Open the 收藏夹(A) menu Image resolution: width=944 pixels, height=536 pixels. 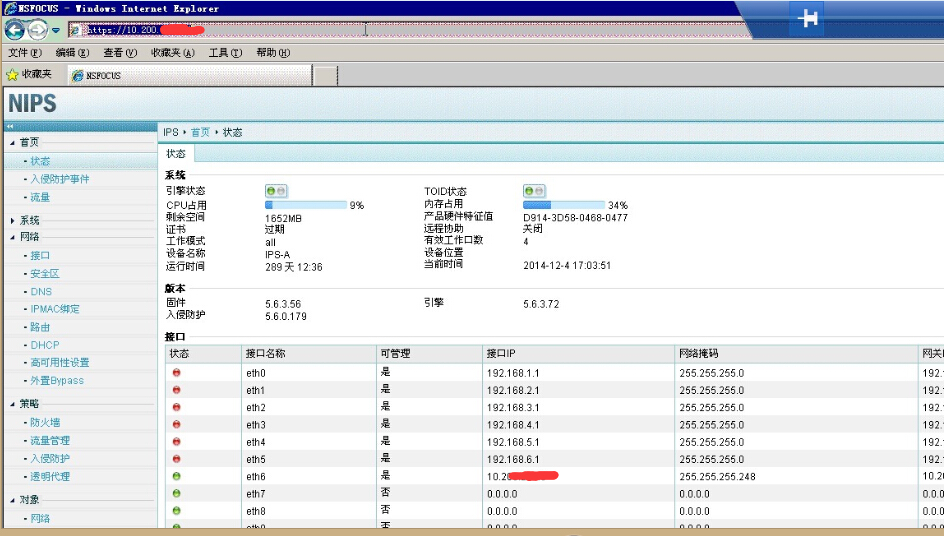pos(173,53)
